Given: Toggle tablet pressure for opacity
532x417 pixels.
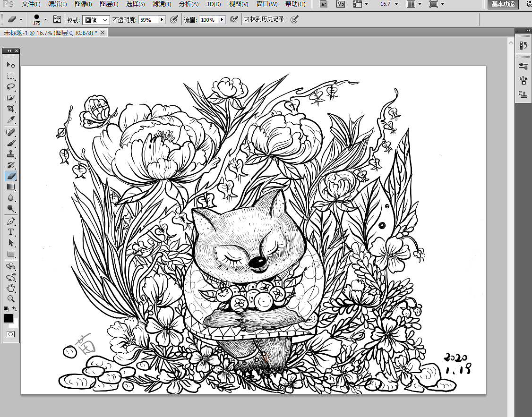Looking at the screenshot, I should (x=174, y=20).
